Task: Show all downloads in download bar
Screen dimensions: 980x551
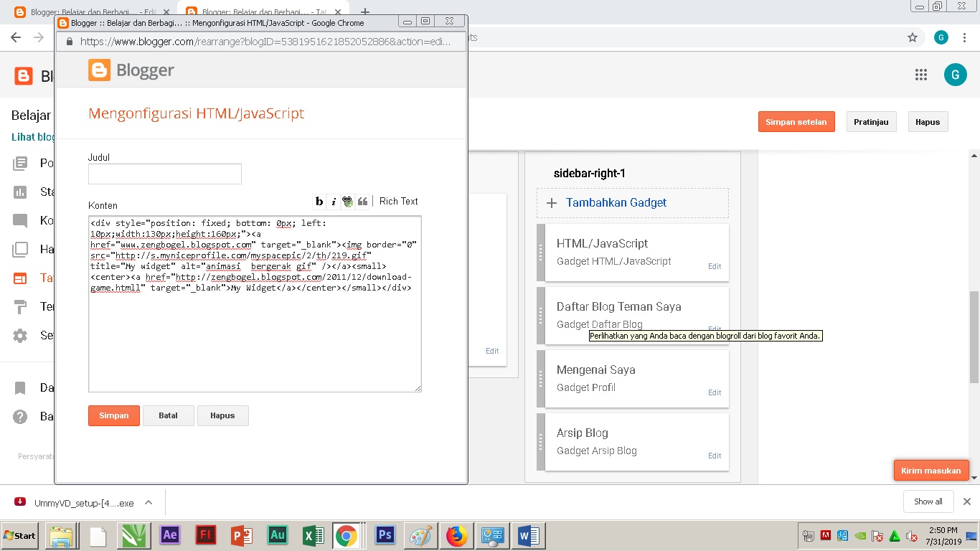Action: (x=928, y=501)
